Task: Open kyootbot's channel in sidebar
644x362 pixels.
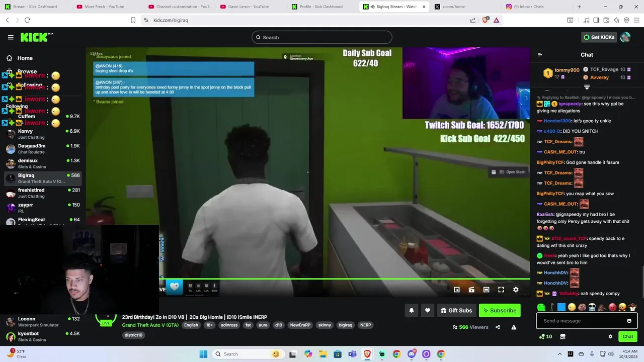Action: (43, 336)
